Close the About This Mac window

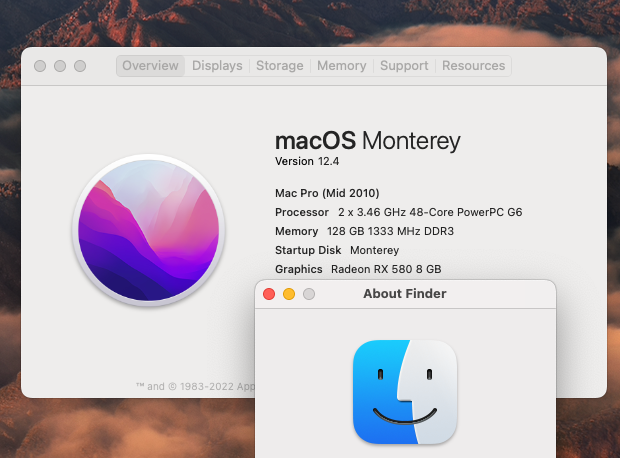pyautogui.click(x=40, y=66)
